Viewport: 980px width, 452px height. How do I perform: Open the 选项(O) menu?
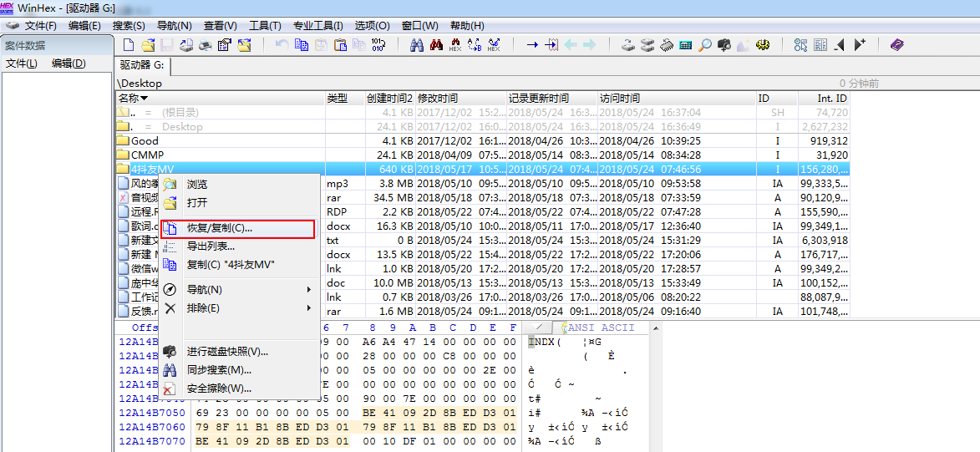pos(372,26)
